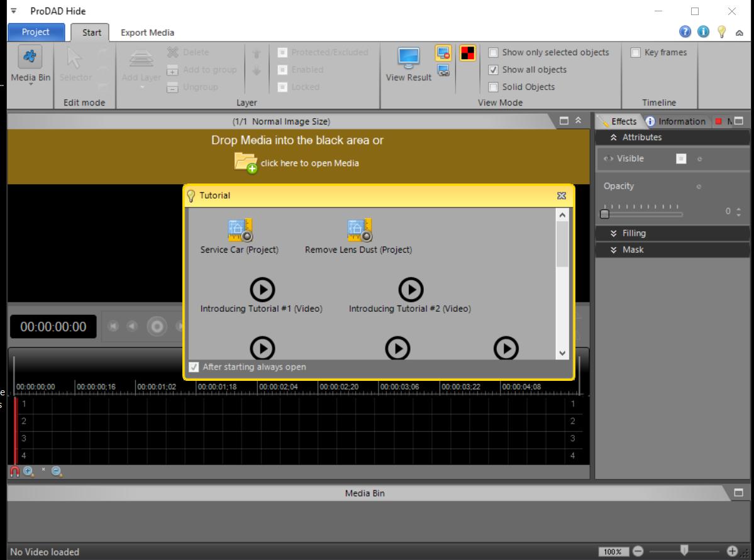Maximize the preview panel
754x560 pixels.
[x=564, y=121]
